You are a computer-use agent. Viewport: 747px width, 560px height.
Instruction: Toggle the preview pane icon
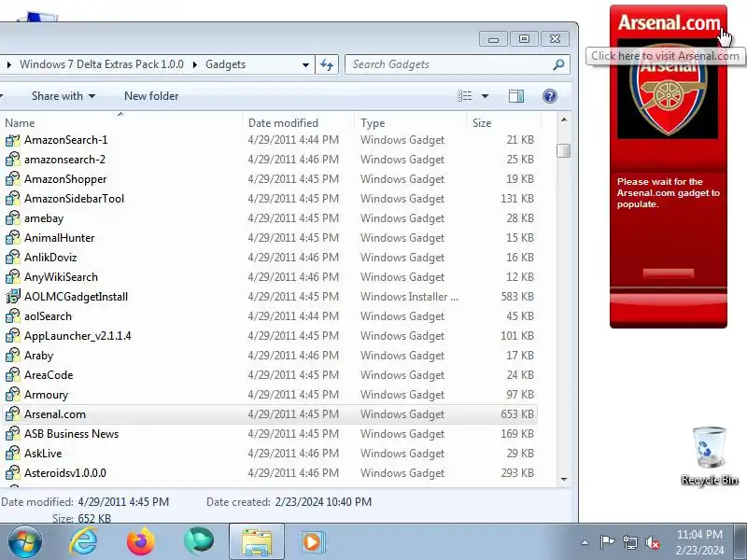pos(516,96)
